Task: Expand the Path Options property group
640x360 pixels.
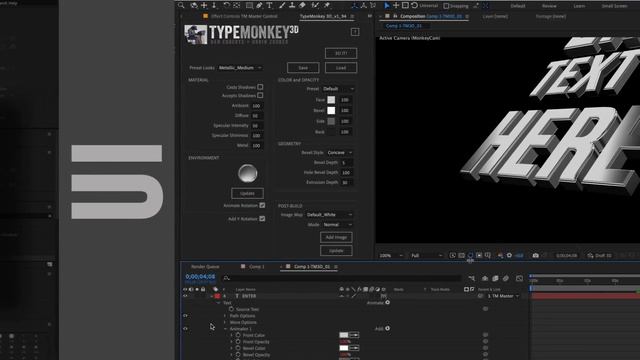Action: (x=224, y=316)
